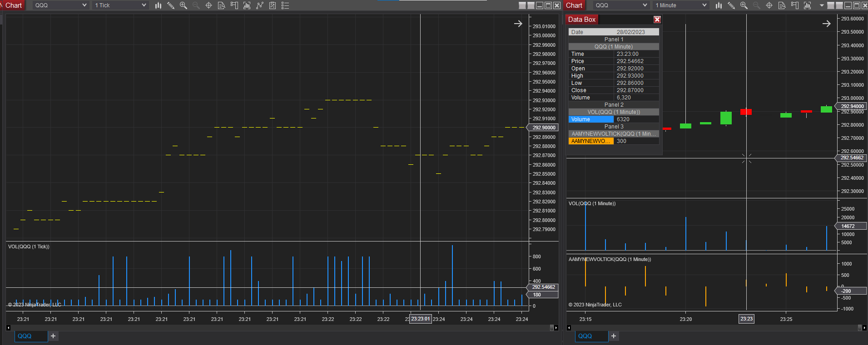The image size is (868, 345).
Task: Open Indicators icon in left chart toolbar
Action: point(247,5)
